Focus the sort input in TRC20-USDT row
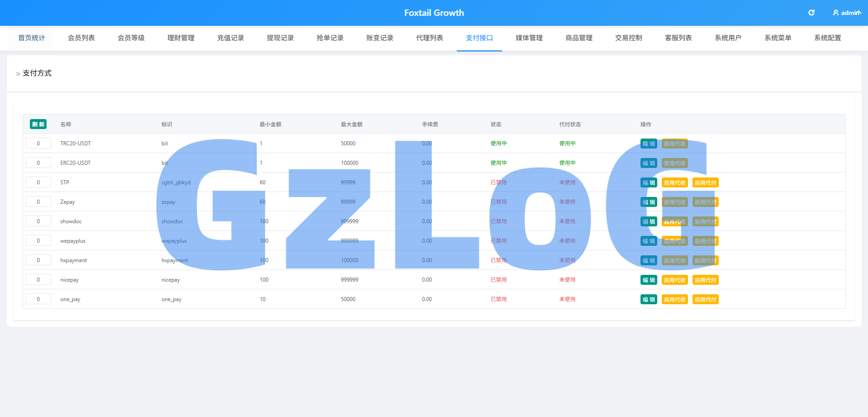This screenshot has height=417, width=868. point(38,144)
